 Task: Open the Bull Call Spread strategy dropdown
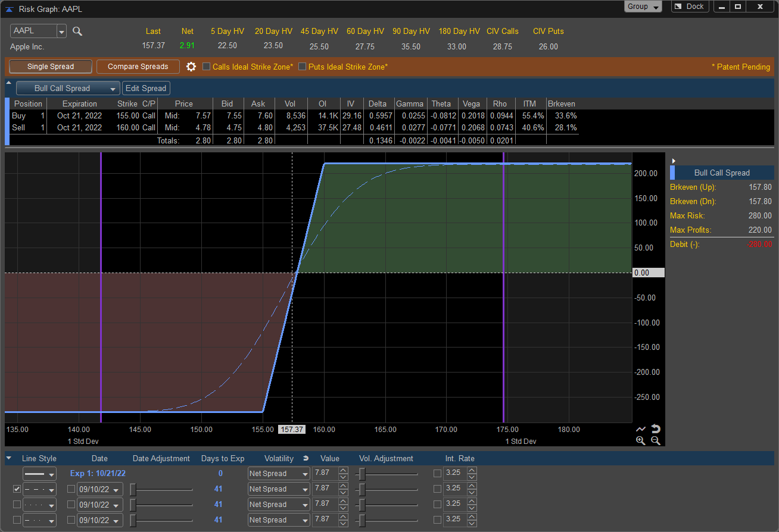tap(68, 88)
